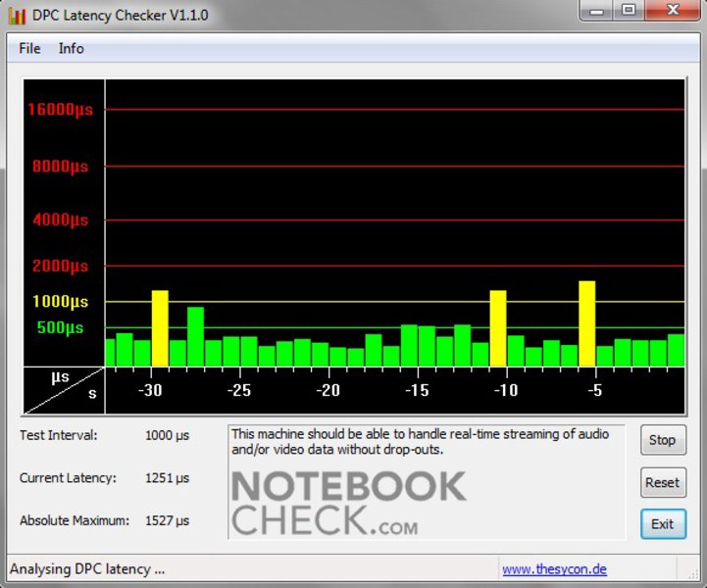The height and width of the screenshot is (588, 707).
Task: Minimize the DPC Latency Checker window
Action: 596,10
